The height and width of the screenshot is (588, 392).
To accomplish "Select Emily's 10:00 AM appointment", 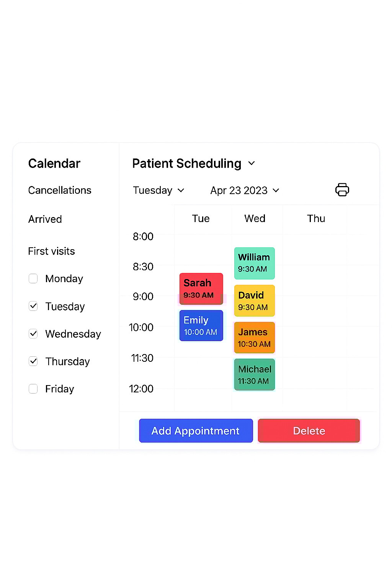I will click(x=201, y=325).
